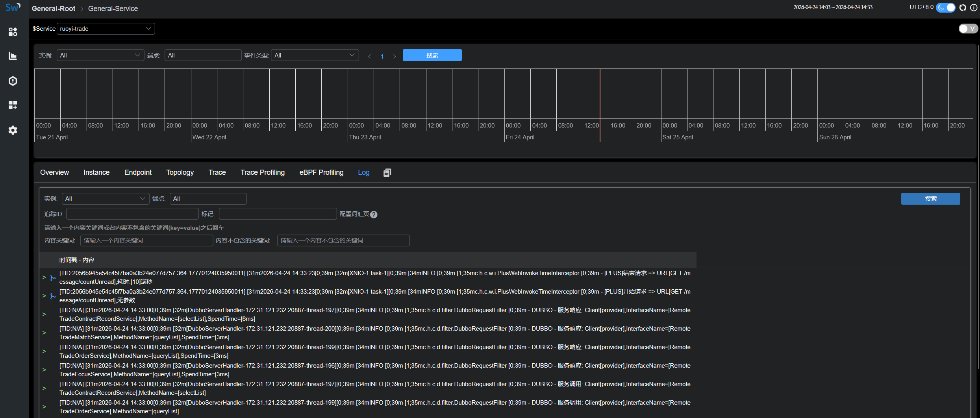This screenshot has height=418, width=980.
Task: Click the info circle icon at top right
Action: [974, 7]
